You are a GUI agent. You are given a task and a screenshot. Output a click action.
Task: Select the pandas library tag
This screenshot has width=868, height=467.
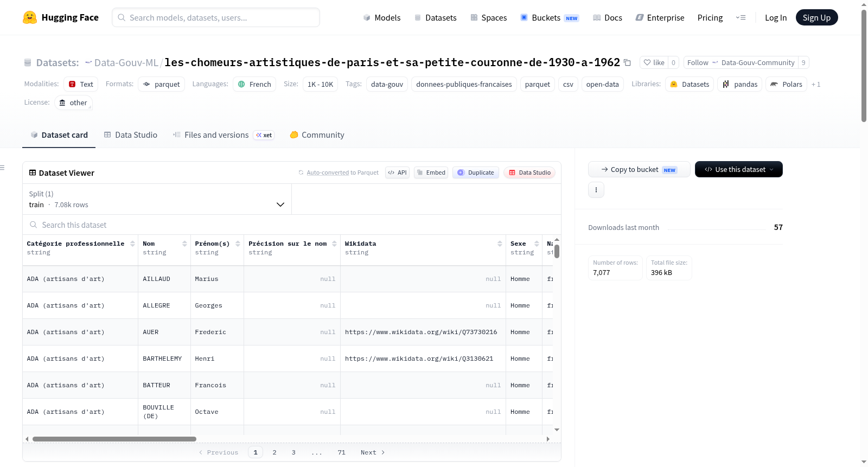(739, 84)
